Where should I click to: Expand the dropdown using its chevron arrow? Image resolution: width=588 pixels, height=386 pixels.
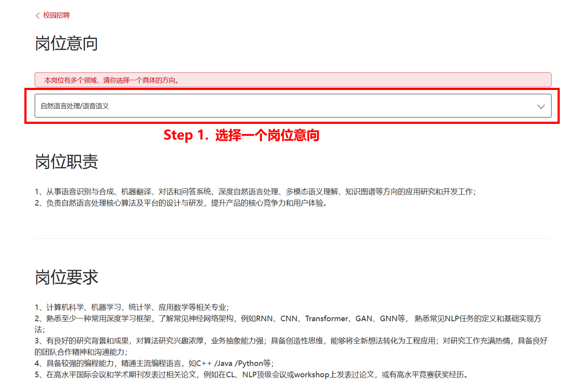[x=541, y=106]
